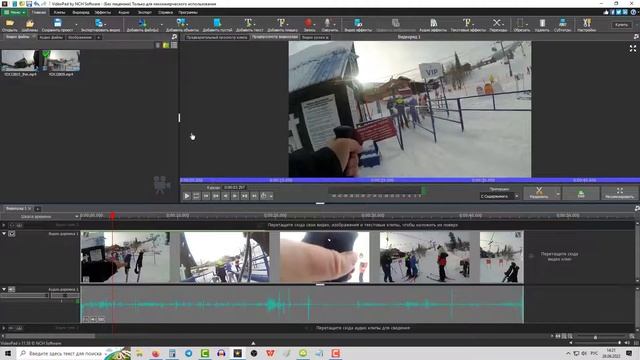Screen dimensions: 640x360
Task: Open the Save project dropdown arrow
Action: pyautogui.click(x=76, y=24)
